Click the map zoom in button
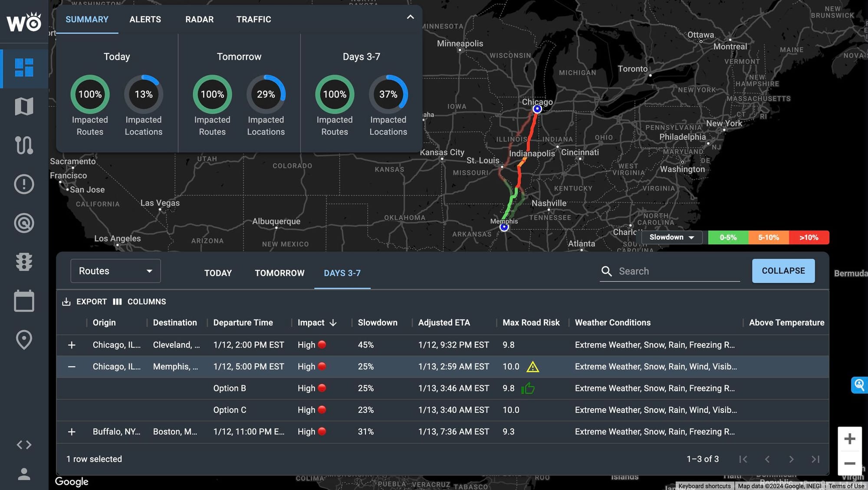Image resolution: width=868 pixels, height=490 pixels. [849, 439]
